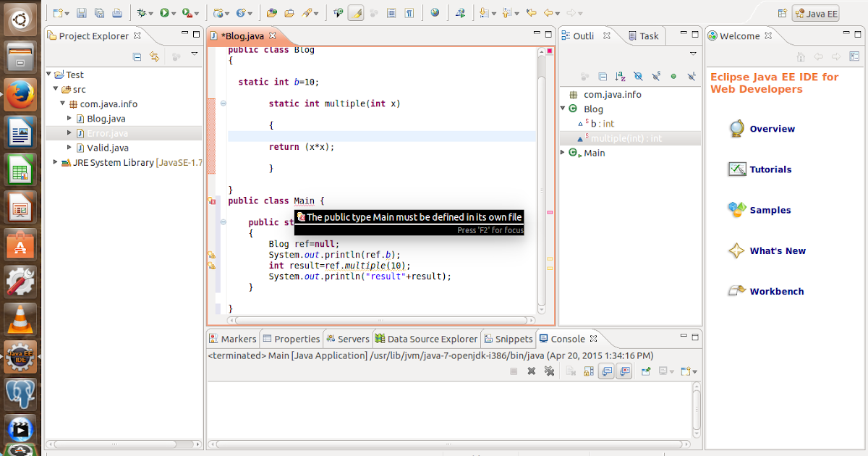This screenshot has width=868, height=456.
Task: Click the Open Web Browser globe icon
Action: tap(435, 13)
